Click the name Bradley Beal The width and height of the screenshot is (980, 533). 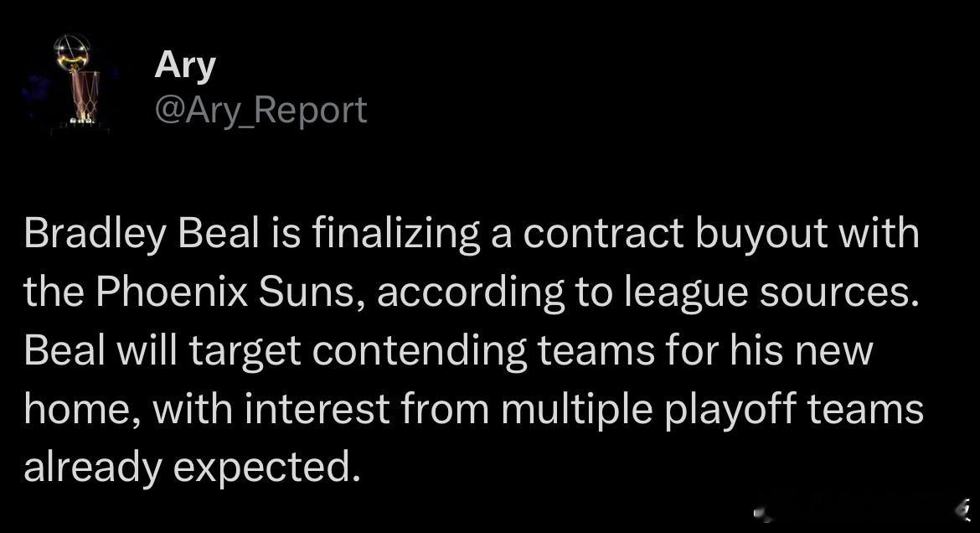tap(142, 233)
